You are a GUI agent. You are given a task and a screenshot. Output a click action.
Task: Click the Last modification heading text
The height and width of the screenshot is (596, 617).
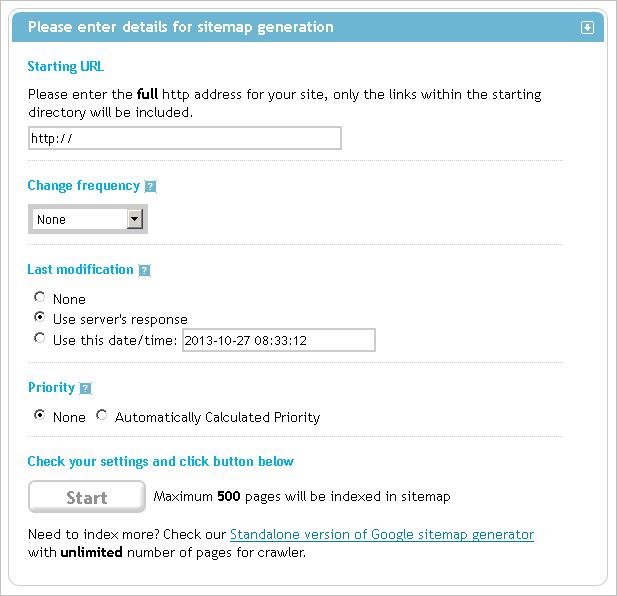[x=80, y=269]
